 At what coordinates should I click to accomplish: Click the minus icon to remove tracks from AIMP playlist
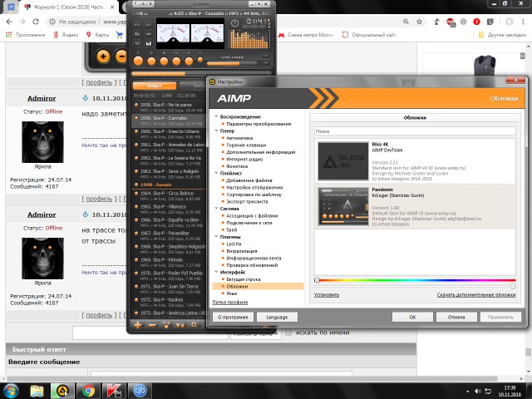pos(152,325)
